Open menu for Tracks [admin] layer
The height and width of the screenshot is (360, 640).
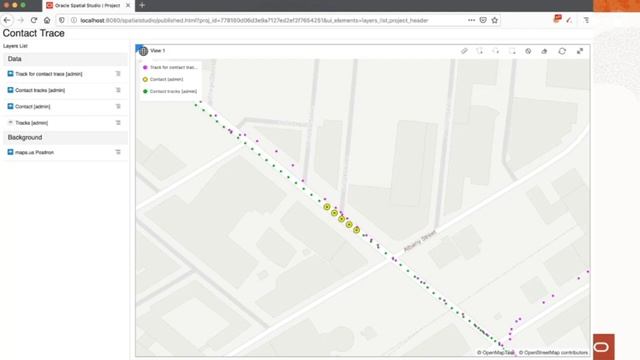[x=118, y=123]
